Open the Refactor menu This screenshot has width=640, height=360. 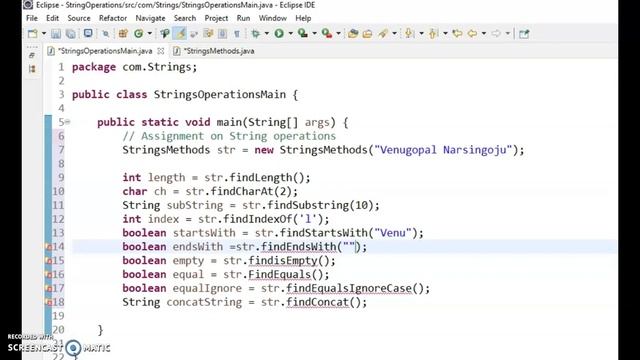click(x=113, y=18)
